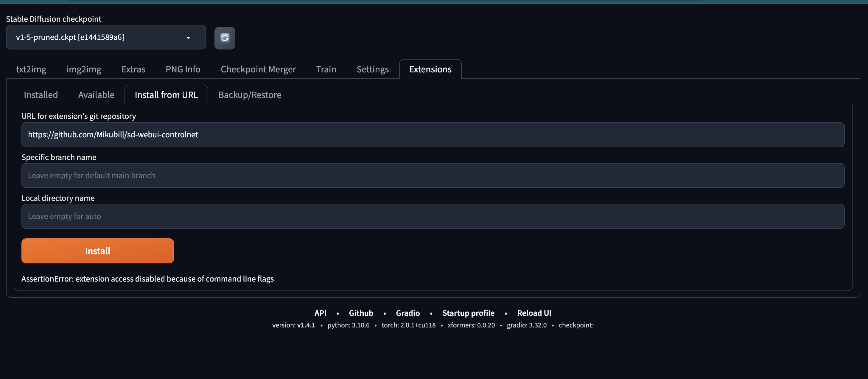
Task: Open the Gradio footer link
Action: tap(408, 313)
